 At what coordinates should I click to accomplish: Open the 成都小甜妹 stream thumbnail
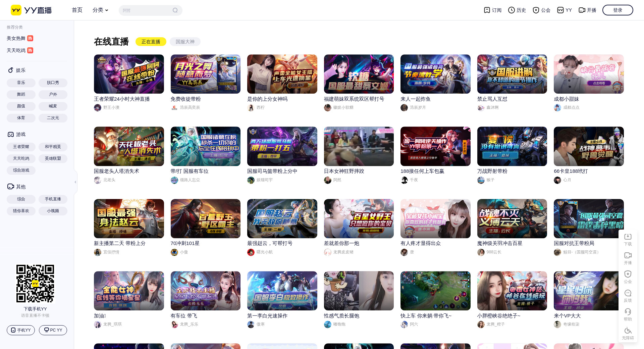tap(589, 74)
